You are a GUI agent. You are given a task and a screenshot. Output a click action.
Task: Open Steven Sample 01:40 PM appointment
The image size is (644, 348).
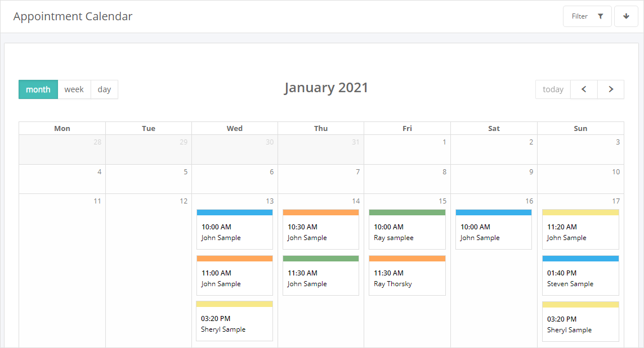pos(580,278)
